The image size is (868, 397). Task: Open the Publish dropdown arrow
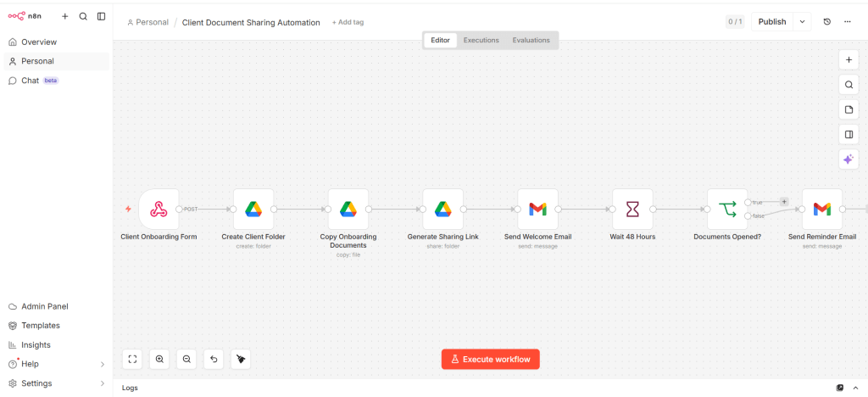pyautogui.click(x=802, y=21)
